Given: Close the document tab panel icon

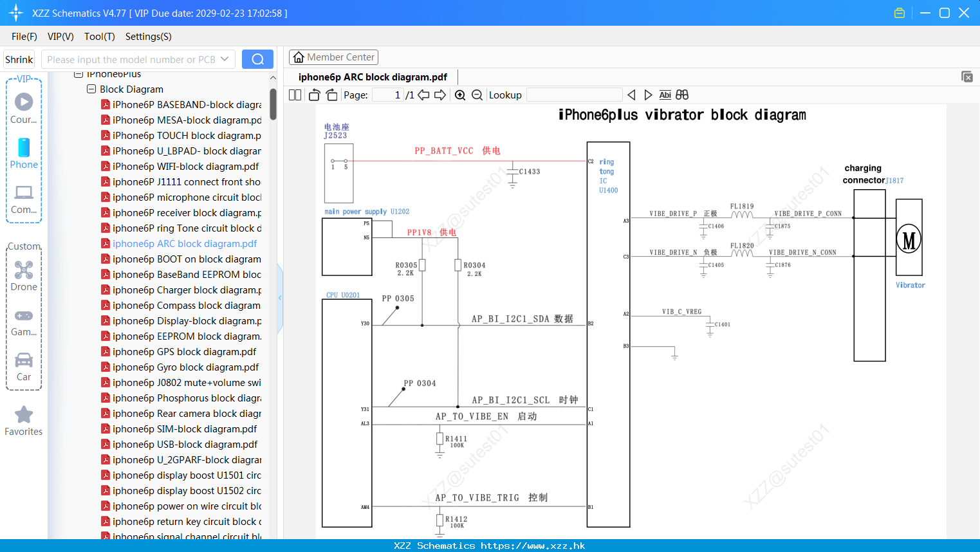Looking at the screenshot, I should pos(967,77).
